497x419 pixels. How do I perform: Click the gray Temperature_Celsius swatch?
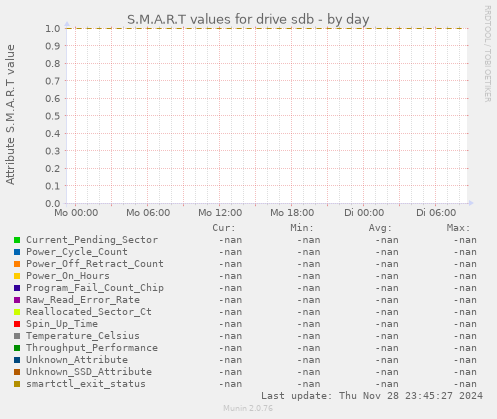click(17, 336)
